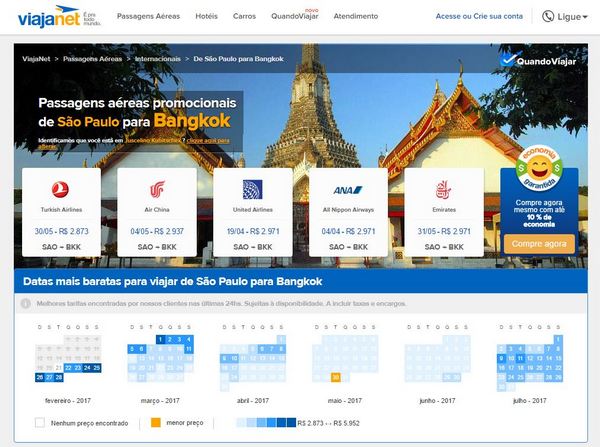Choose the United Airlines globe logo
Image resolution: width=600 pixels, height=447 pixels.
253,189
